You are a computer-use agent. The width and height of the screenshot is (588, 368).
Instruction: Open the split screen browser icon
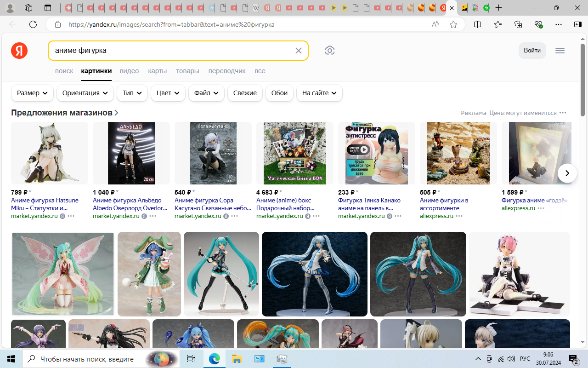[478, 24]
